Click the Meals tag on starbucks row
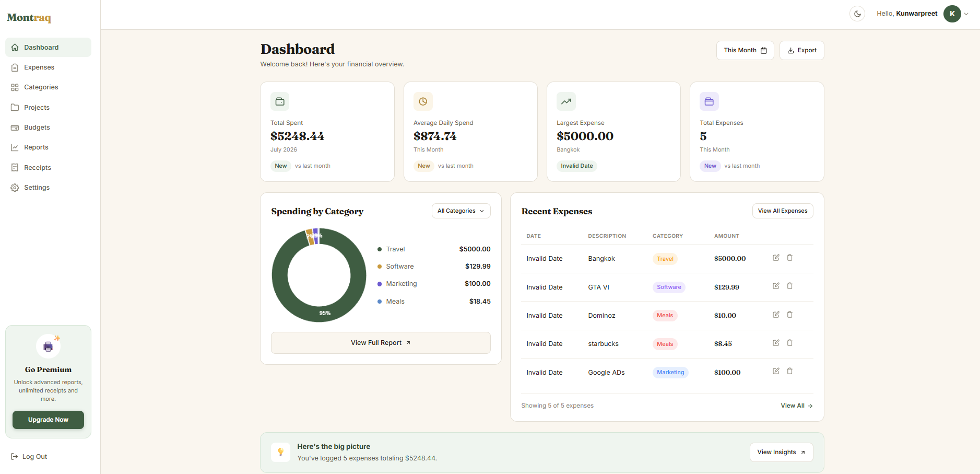The image size is (980, 474). coord(665,344)
